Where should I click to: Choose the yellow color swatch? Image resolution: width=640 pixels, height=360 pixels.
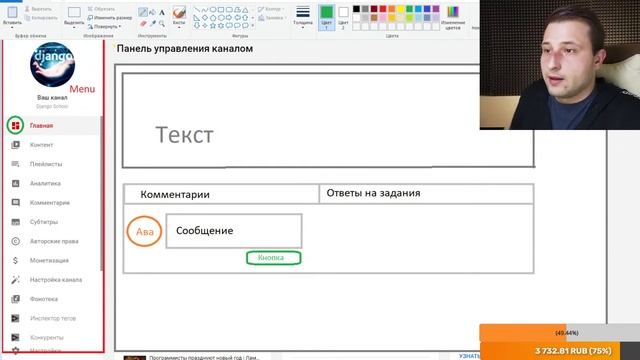click(x=400, y=9)
